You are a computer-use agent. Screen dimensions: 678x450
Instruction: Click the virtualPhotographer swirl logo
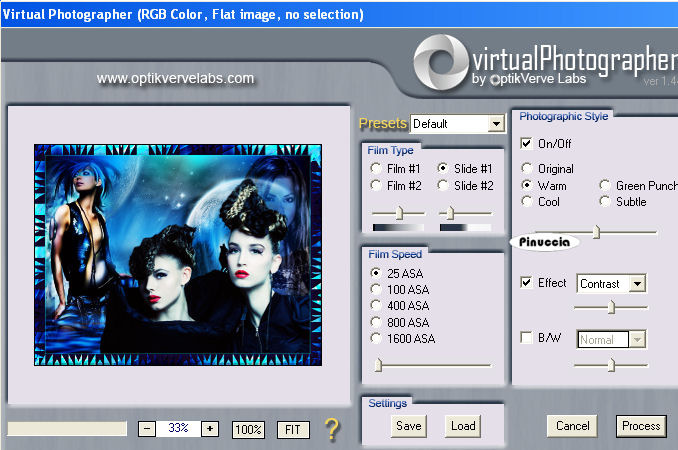click(x=441, y=63)
